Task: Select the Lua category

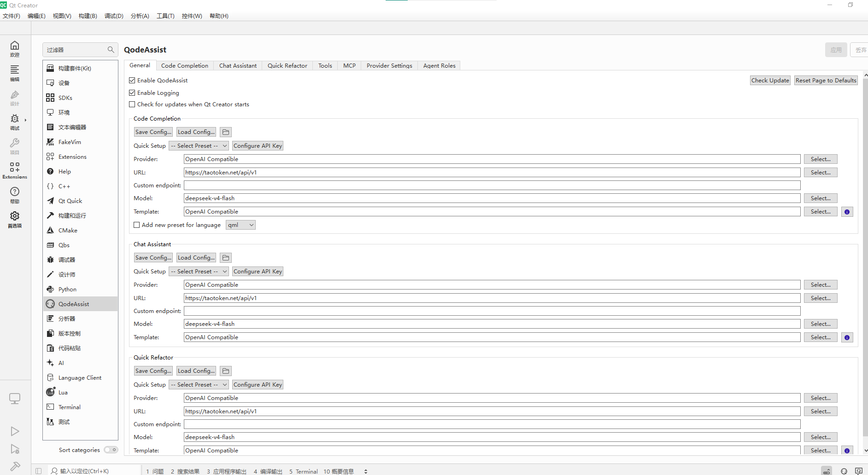Action: 81,392
